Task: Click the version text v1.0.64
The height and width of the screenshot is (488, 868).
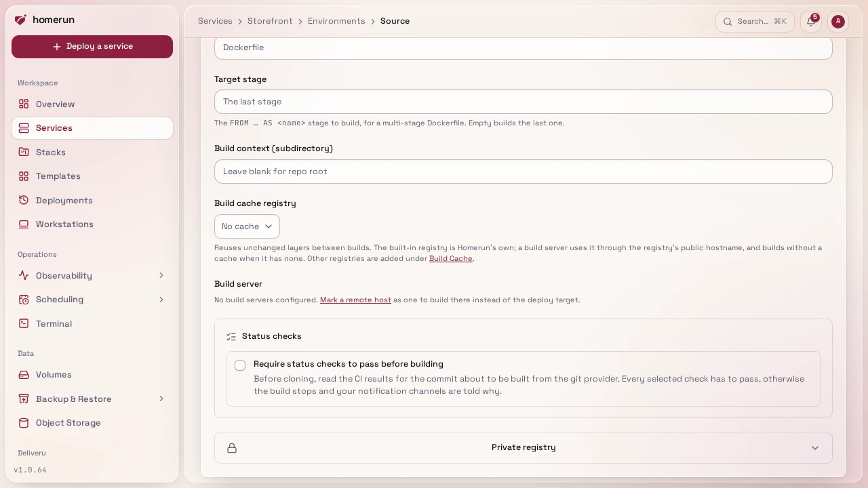Action: pyautogui.click(x=31, y=470)
